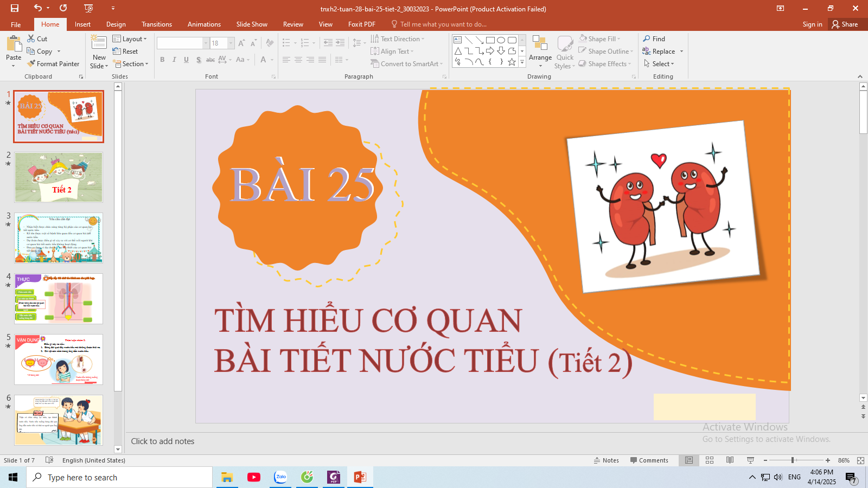
Task: Toggle the Notes pane
Action: point(607,460)
